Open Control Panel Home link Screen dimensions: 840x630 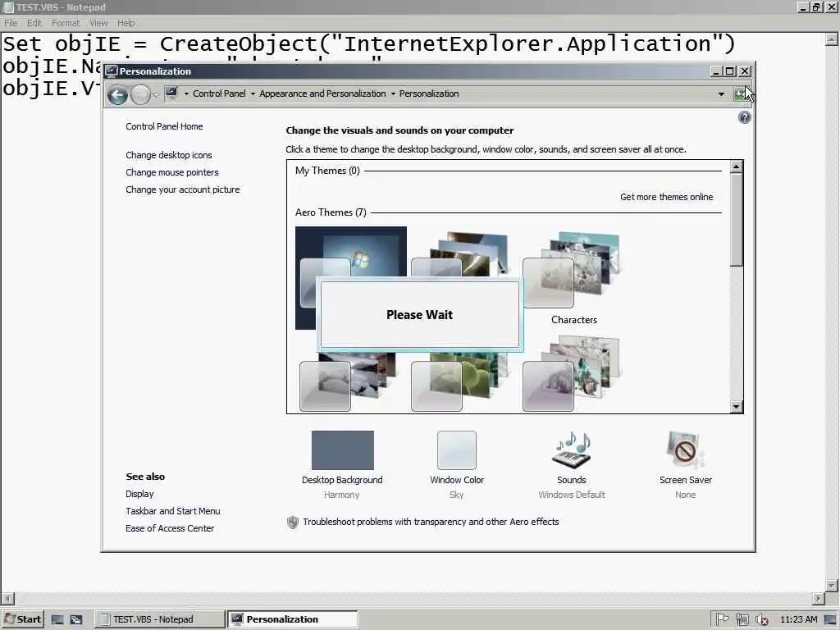(x=164, y=126)
